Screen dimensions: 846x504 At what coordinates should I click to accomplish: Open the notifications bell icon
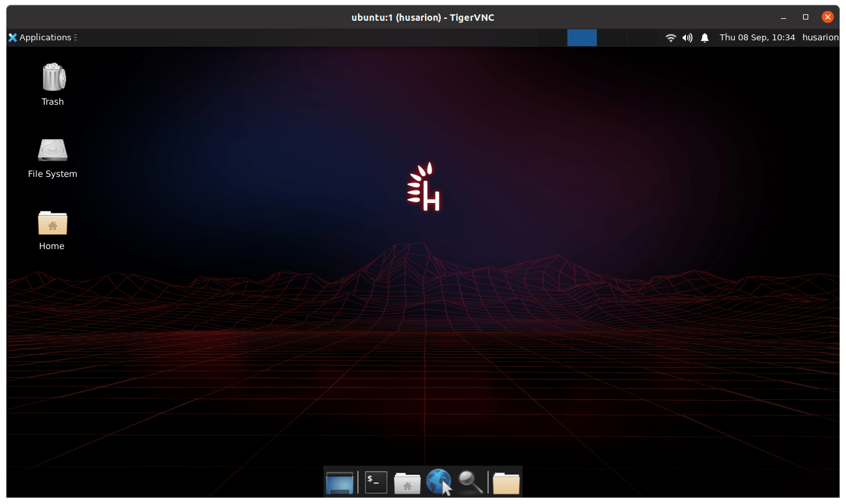(x=705, y=38)
